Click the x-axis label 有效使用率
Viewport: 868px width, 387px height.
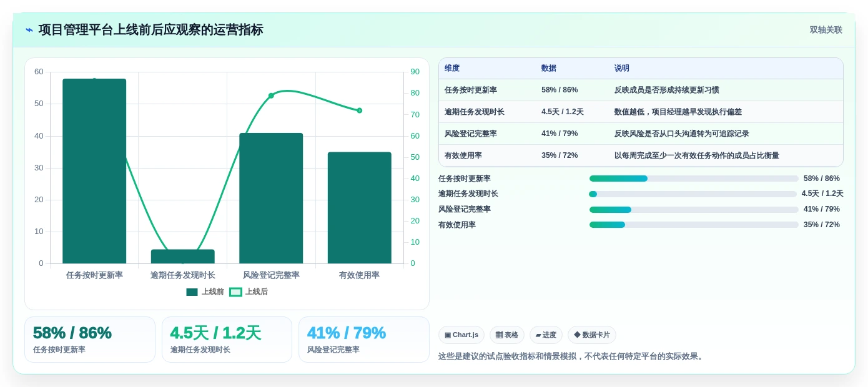(x=360, y=275)
